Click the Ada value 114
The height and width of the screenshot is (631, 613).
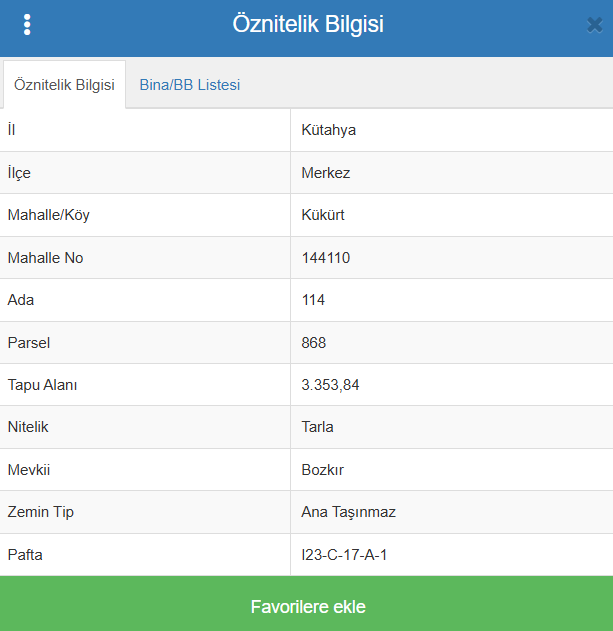coord(313,300)
